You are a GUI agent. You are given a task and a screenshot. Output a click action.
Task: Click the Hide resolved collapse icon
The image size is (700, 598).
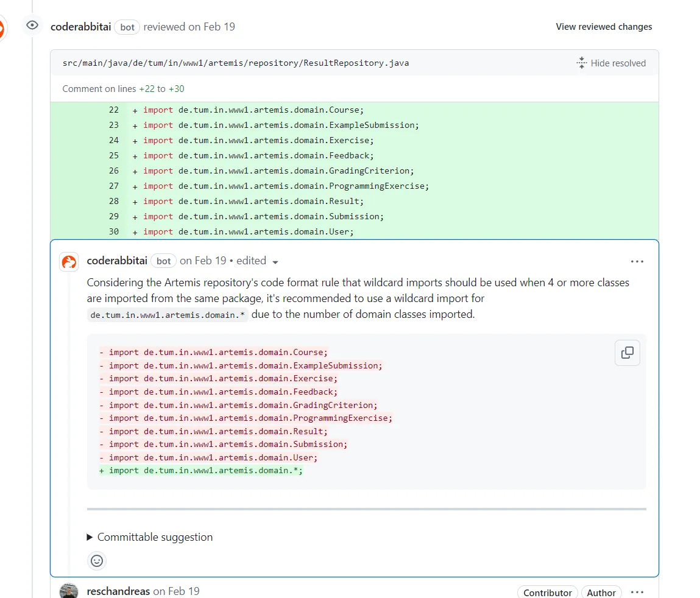pos(581,63)
